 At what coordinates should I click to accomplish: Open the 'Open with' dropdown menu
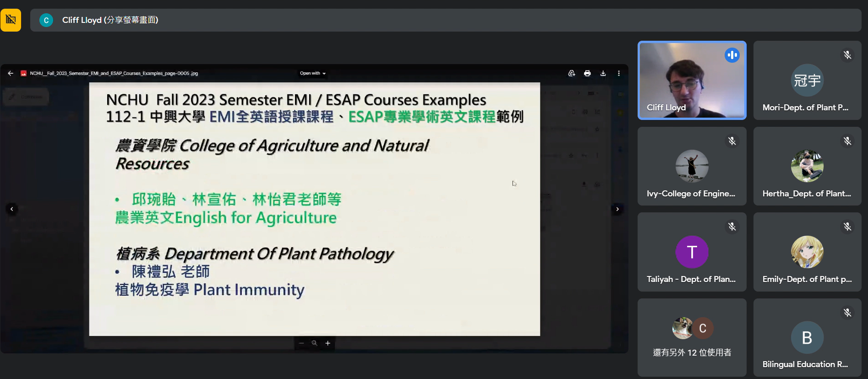(x=313, y=73)
